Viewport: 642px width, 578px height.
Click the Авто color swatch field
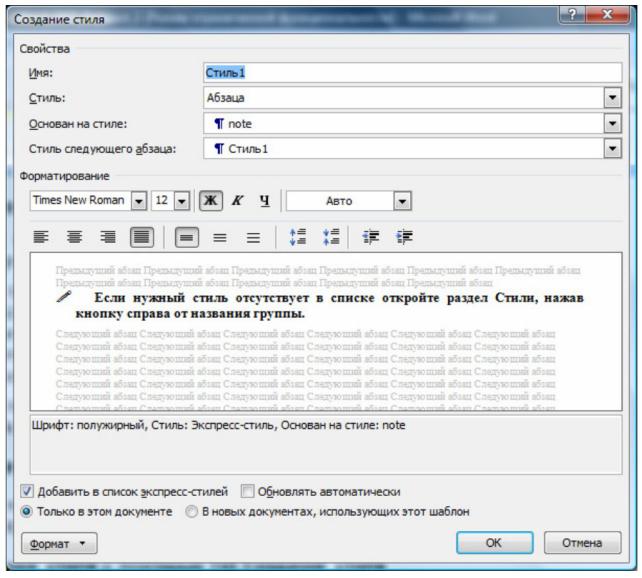coord(340,201)
